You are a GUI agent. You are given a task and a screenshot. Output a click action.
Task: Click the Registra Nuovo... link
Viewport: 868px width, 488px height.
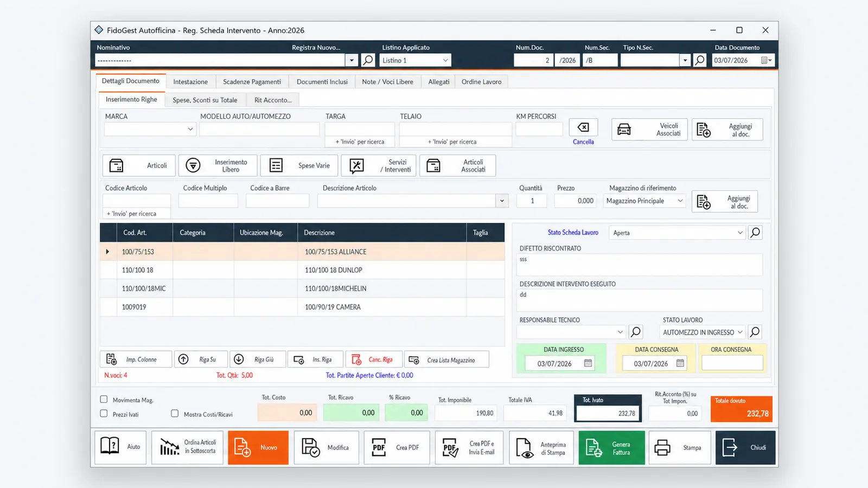316,48
